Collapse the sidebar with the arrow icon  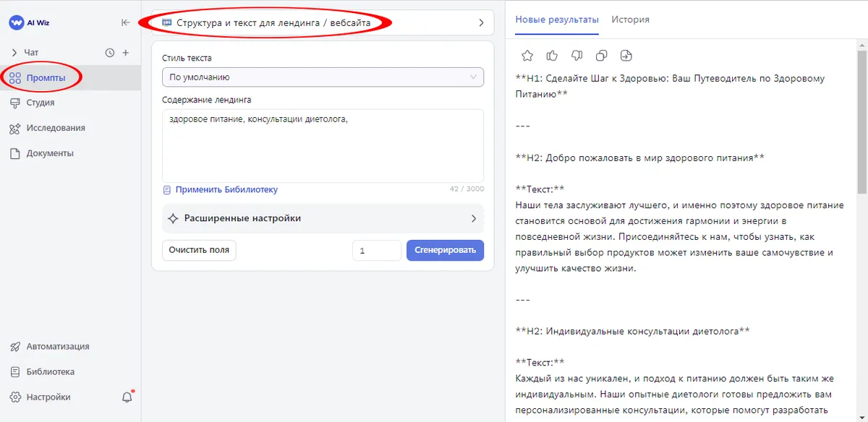(124, 22)
